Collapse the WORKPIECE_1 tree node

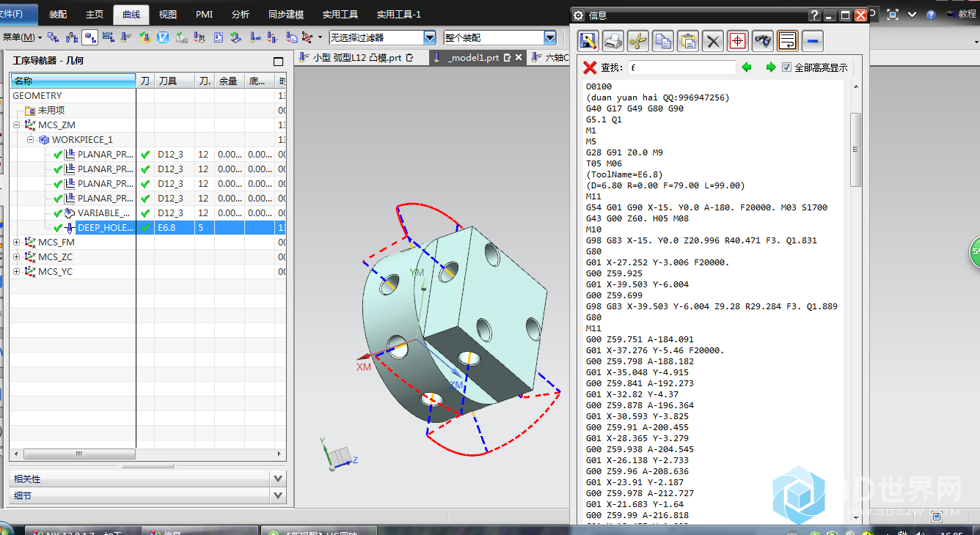pos(30,139)
